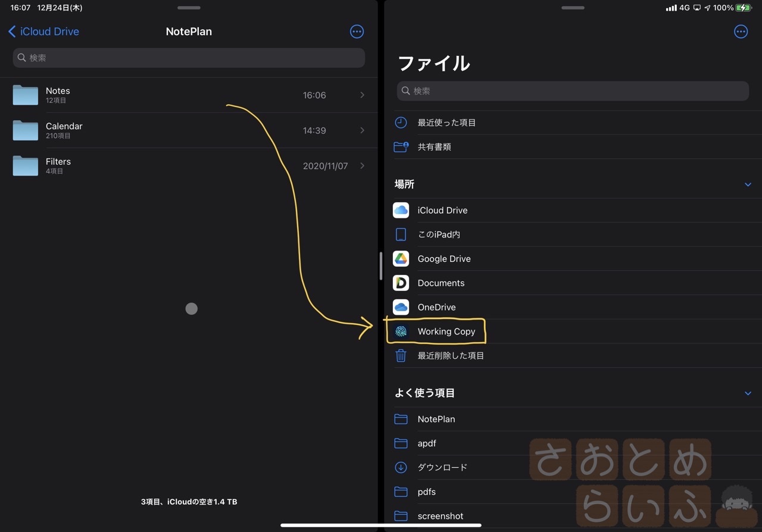Select このiPad内 device icon
Viewport: 762px width, 532px height.
tap(401, 234)
